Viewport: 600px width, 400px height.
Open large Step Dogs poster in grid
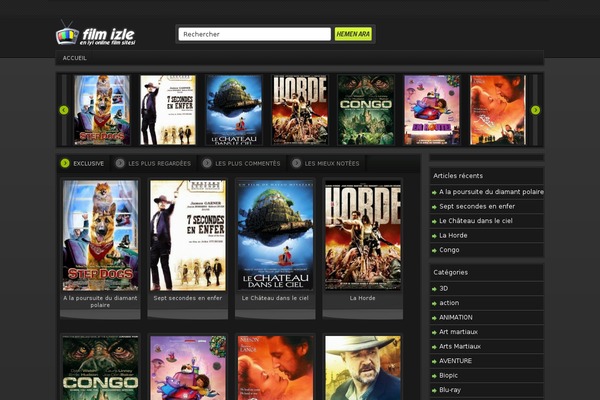100,235
